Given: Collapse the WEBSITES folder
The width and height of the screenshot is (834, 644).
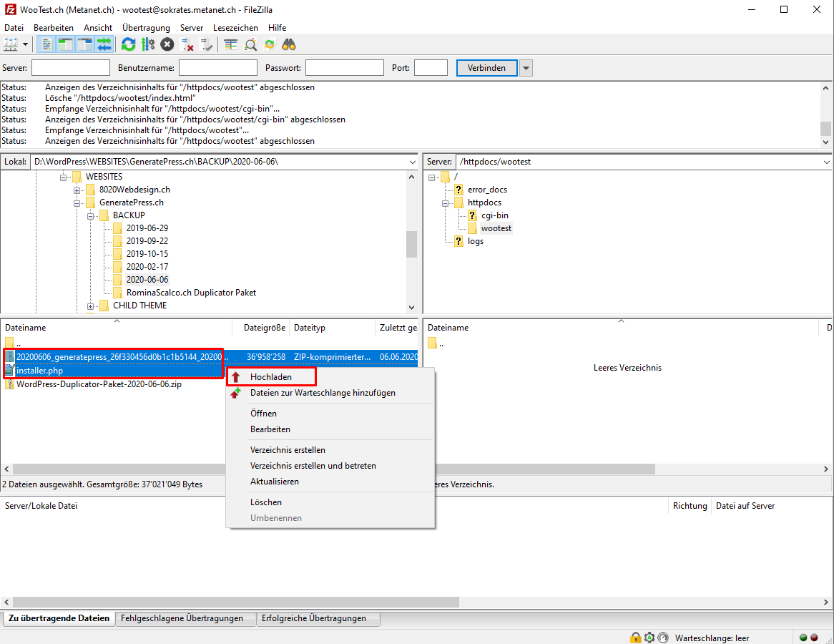Looking at the screenshot, I should pos(63,177).
